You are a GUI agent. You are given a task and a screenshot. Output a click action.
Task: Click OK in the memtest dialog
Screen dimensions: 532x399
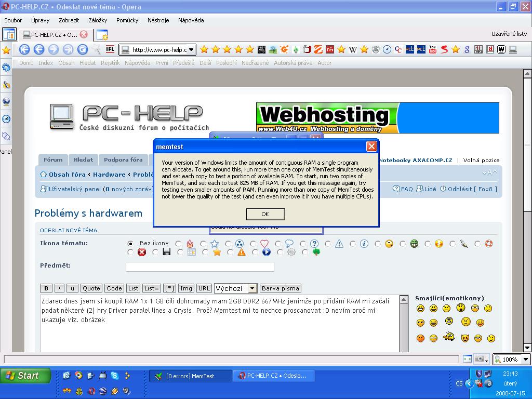[x=265, y=214]
